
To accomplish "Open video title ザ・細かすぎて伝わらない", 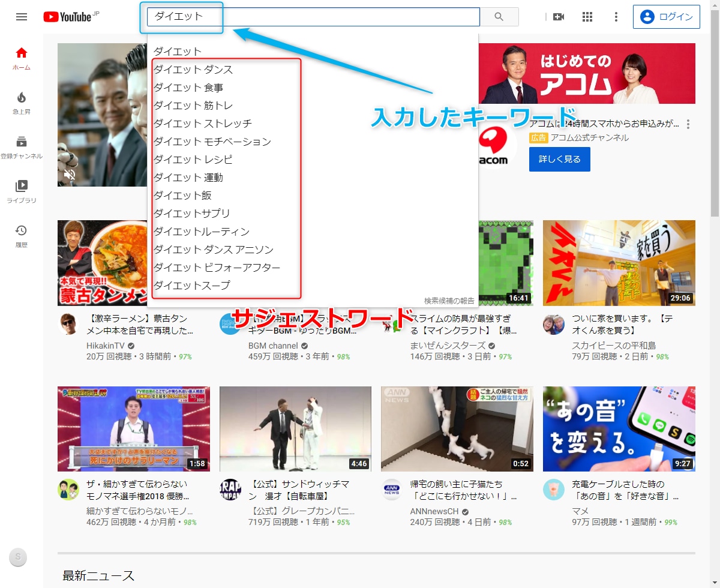I will point(138,490).
